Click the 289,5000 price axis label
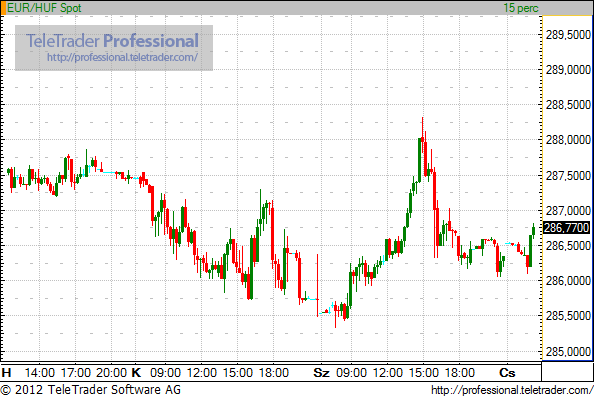594x399 pixels. (568, 34)
